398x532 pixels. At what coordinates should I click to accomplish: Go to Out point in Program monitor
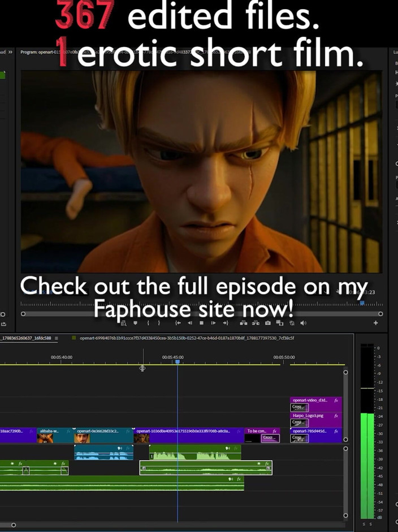226,323
